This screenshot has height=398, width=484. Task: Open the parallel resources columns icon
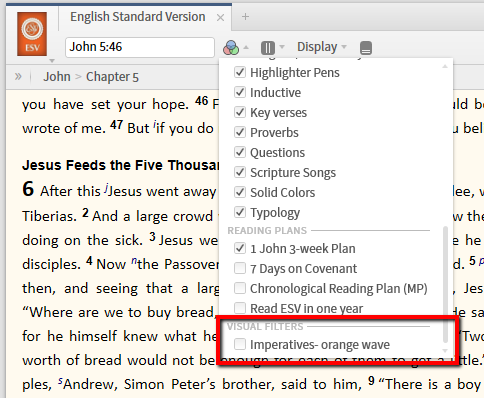pyautogui.click(x=268, y=48)
